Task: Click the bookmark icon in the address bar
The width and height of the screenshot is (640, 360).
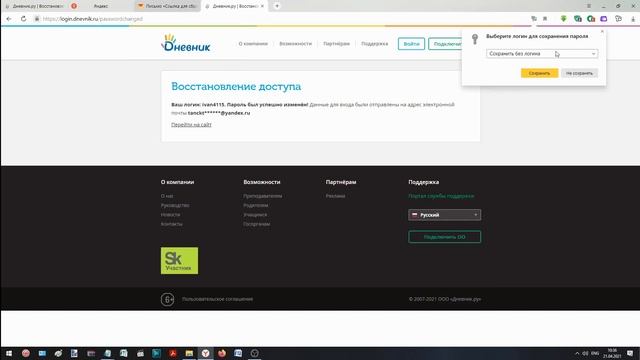Action: click(545, 19)
